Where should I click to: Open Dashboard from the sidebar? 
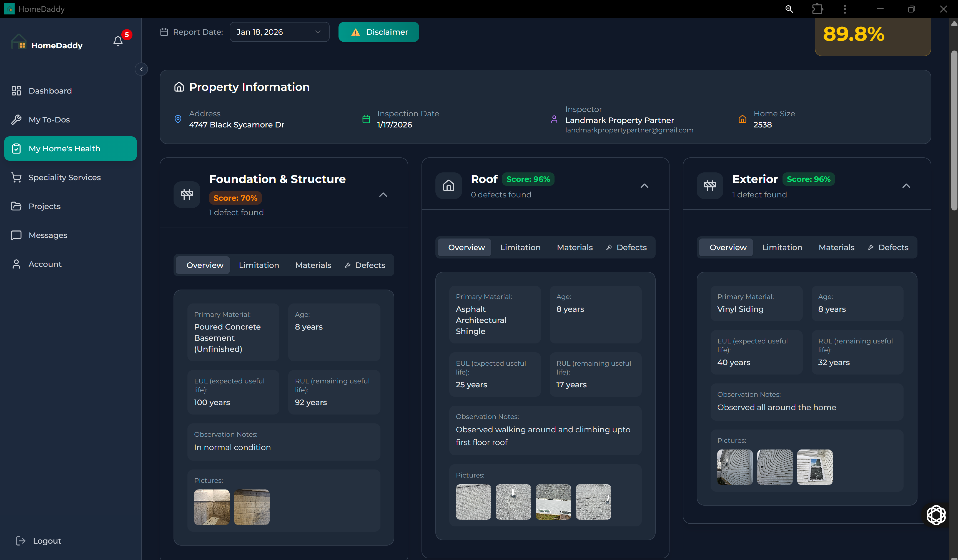[x=71, y=91]
